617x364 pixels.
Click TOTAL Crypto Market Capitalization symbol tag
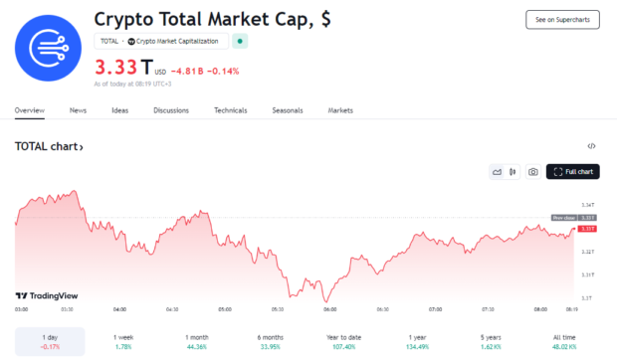[x=161, y=42]
